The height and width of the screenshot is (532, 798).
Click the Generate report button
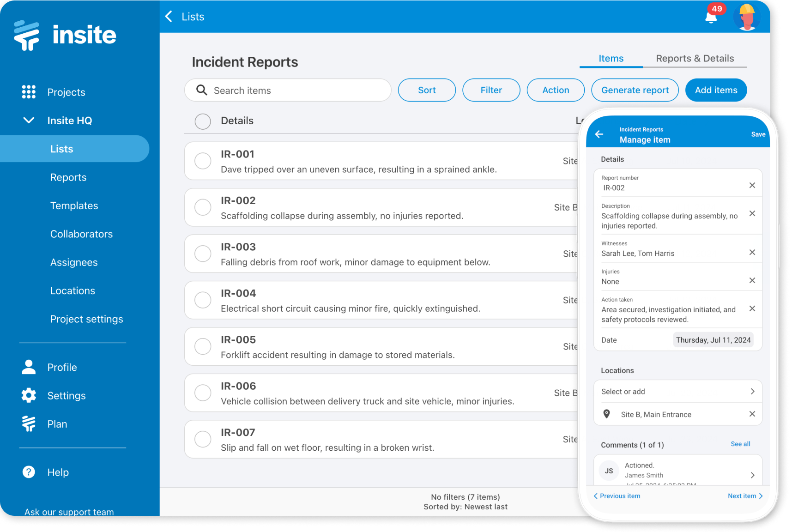635,90
